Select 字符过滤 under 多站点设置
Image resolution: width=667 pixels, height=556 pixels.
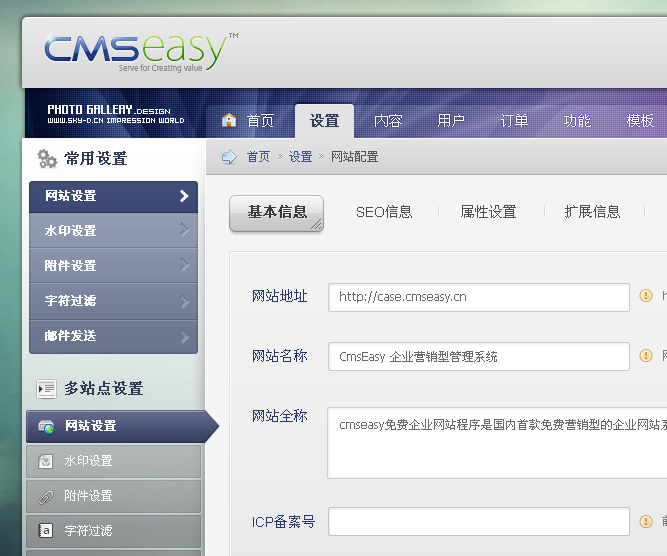(113, 531)
